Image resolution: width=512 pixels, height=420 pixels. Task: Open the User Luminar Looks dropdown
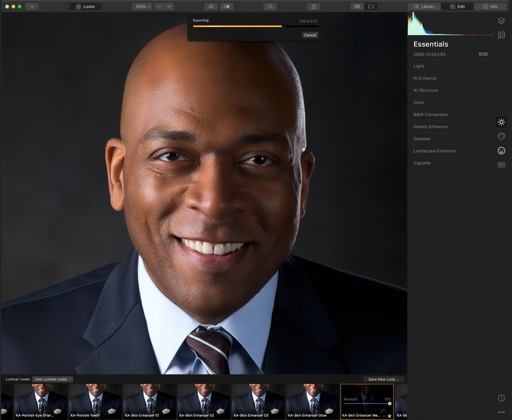point(53,379)
